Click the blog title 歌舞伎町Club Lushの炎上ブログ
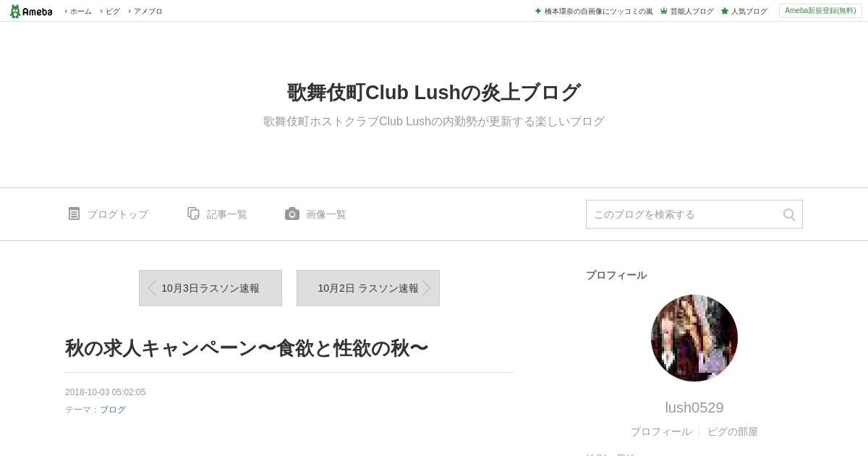This screenshot has width=868, height=456. tap(434, 93)
